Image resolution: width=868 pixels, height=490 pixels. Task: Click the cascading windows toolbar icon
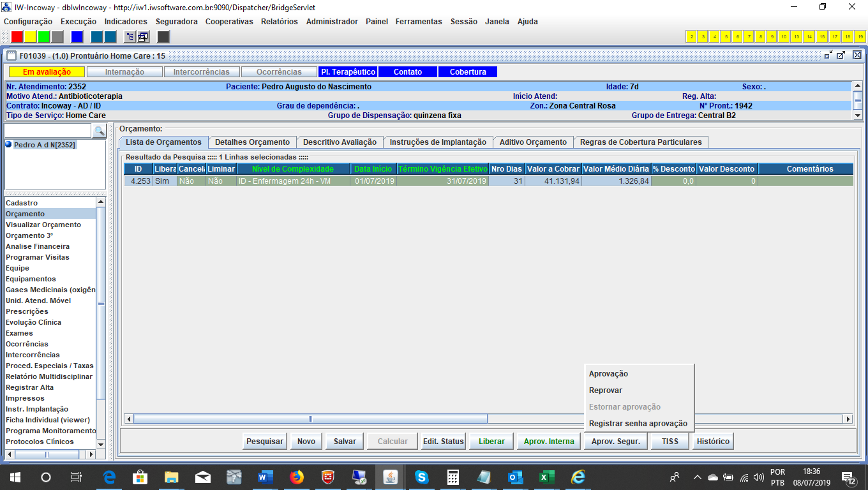[x=143, y=36]
